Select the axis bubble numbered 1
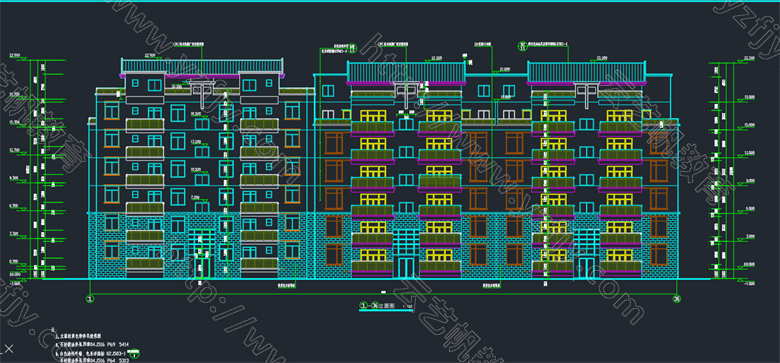Screen dimensions: 780x363 point(90,299)
